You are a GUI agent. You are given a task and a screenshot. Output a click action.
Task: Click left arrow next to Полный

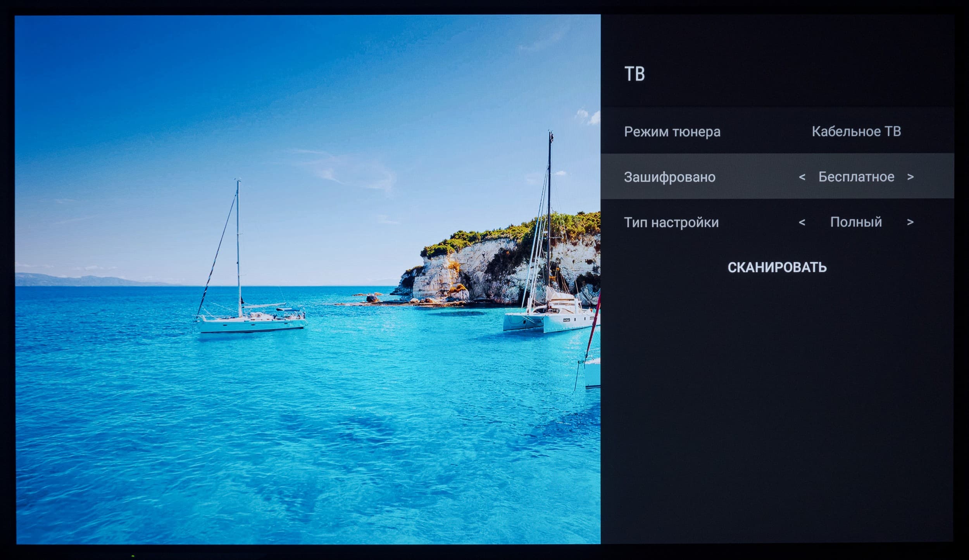click(802, 222)
